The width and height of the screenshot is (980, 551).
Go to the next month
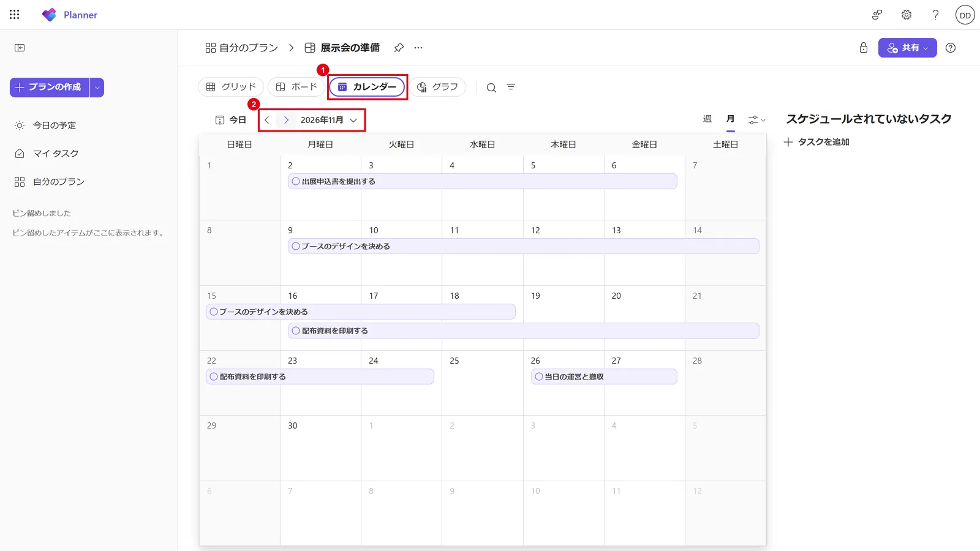tap(286, 120)
